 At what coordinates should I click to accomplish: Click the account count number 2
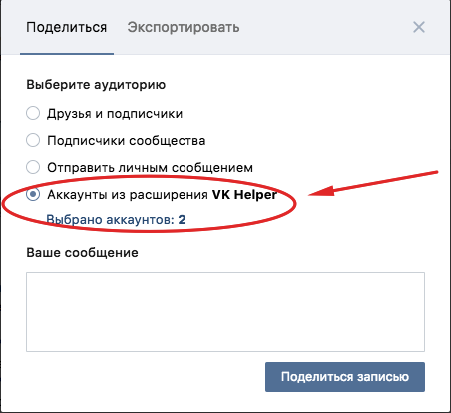pyautogui.click(x=182, y=220)
